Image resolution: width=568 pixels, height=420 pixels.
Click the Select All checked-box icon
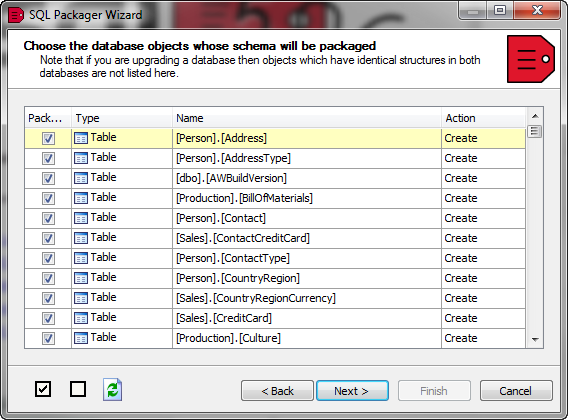point(43,390)
